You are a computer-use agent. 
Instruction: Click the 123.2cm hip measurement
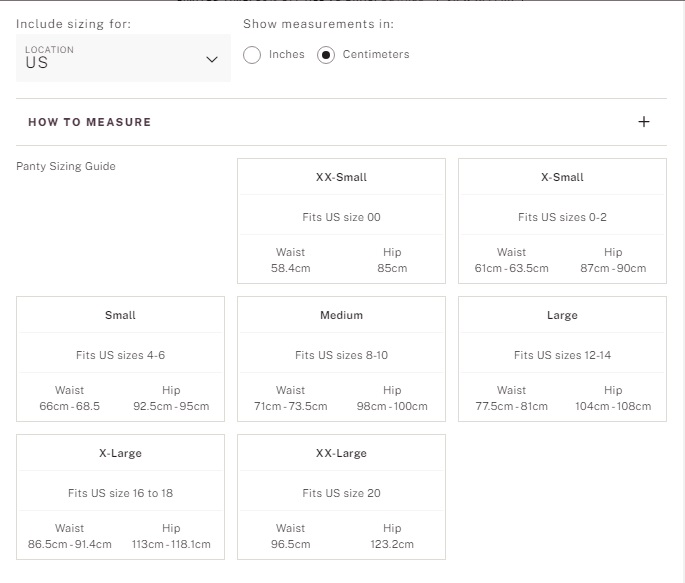(x=392, y=544)
